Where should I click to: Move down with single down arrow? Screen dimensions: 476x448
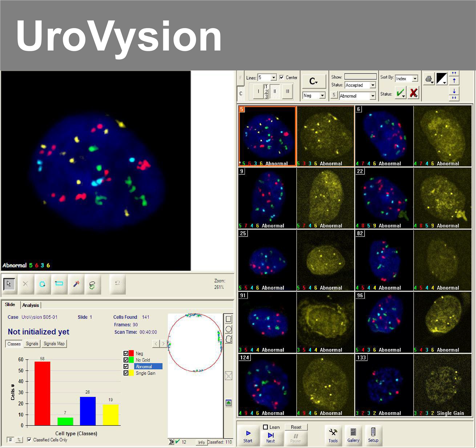tap(454, 91)
